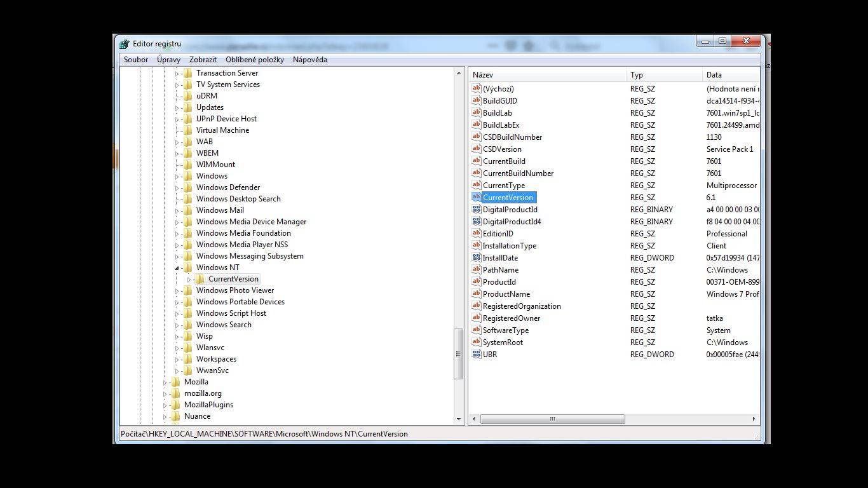Click the string icon of RegisteredOwner value
This screenshot has height=488, width=868.
point(477,318)
